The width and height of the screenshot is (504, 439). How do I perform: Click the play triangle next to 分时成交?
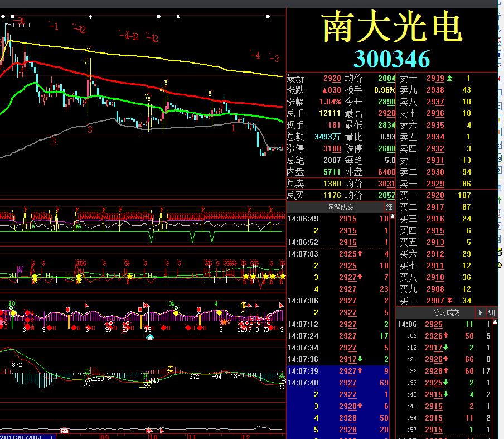tap(480, 312)
